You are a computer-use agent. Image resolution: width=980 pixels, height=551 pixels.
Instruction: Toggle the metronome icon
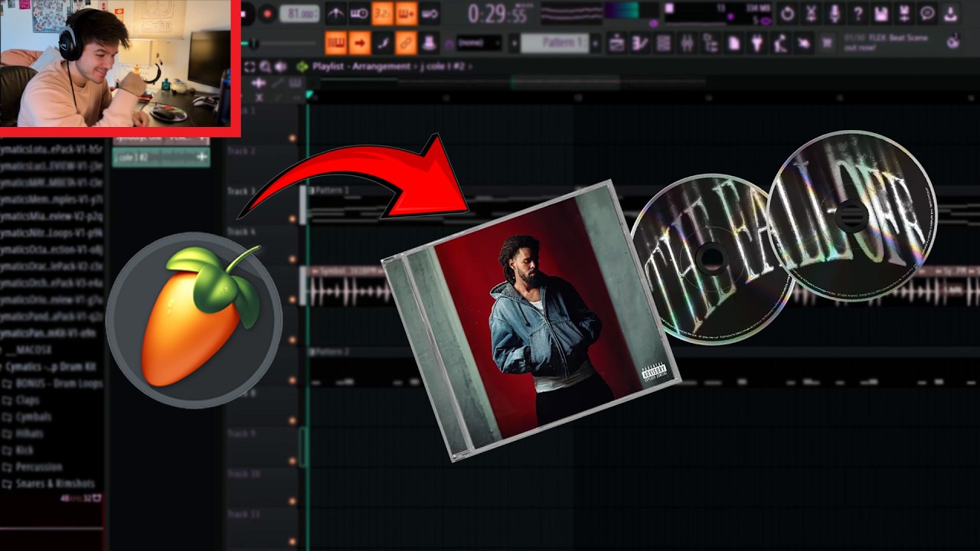pyautogui.click(x=335, y=13)
